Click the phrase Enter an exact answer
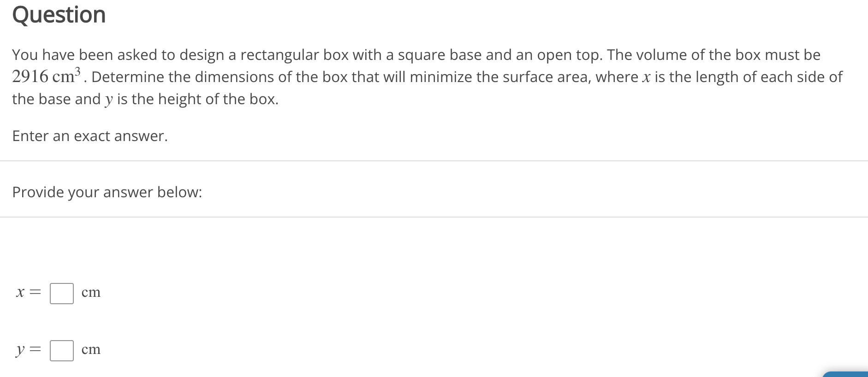868x377 pixels. point(89,136)
